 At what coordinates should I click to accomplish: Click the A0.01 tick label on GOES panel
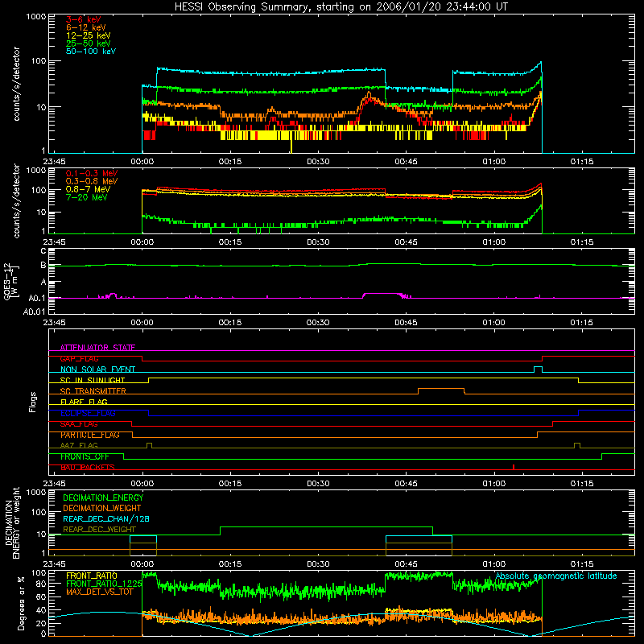[x=34, y=312]
